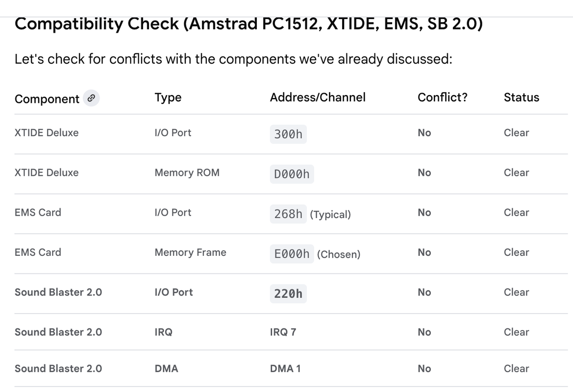Click the DMA 1 cell

point(285,369)
